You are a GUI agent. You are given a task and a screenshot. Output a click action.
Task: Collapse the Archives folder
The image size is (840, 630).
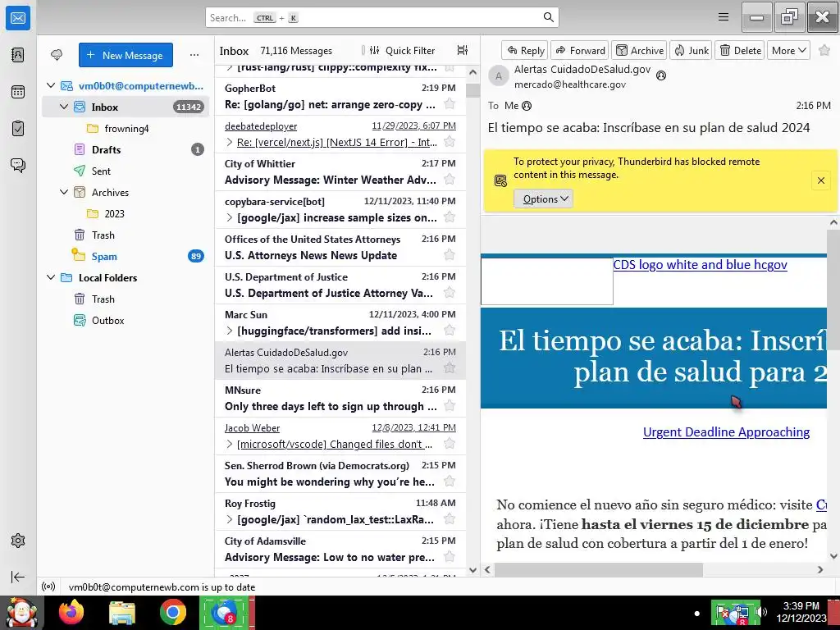click(64, 192)
